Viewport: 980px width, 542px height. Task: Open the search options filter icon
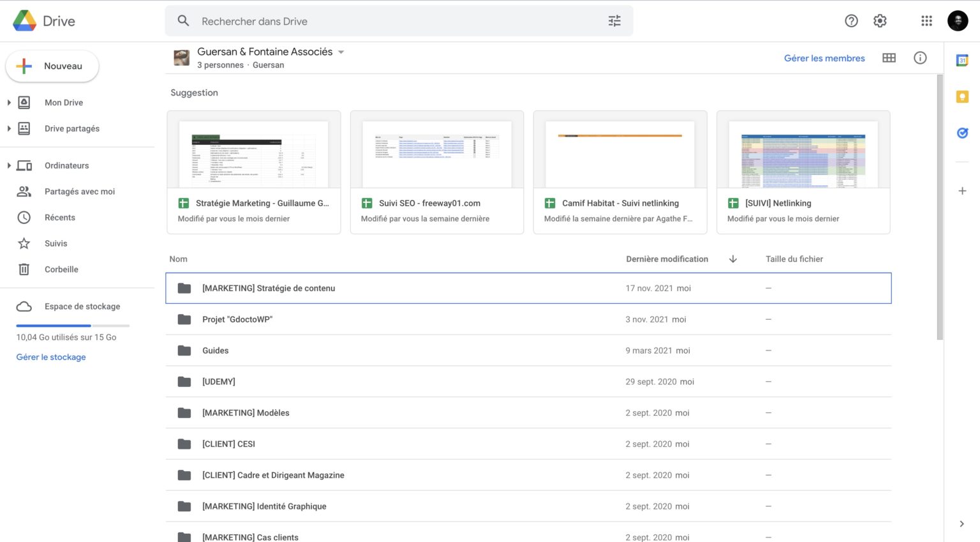(x=614, y=20)
